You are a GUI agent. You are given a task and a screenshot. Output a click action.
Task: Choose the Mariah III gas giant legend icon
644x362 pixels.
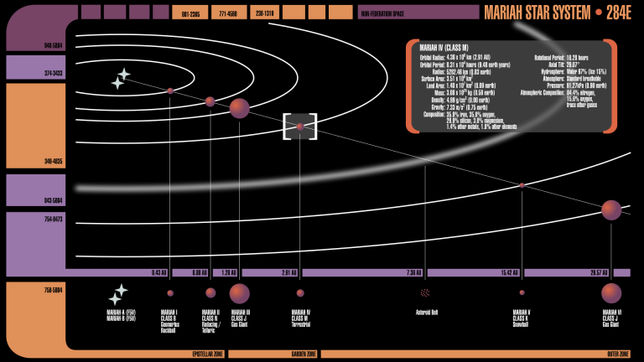click(240, 293)
